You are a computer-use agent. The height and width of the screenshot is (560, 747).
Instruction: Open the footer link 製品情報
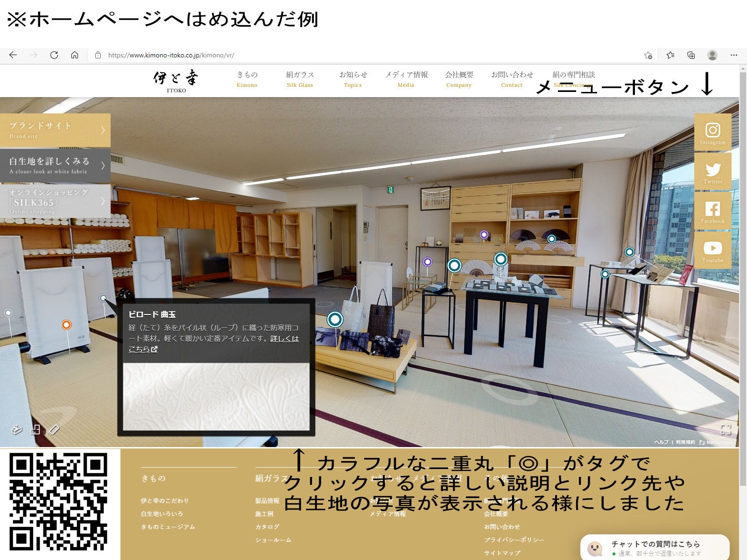pyautogui.click(x=267, y=501)
